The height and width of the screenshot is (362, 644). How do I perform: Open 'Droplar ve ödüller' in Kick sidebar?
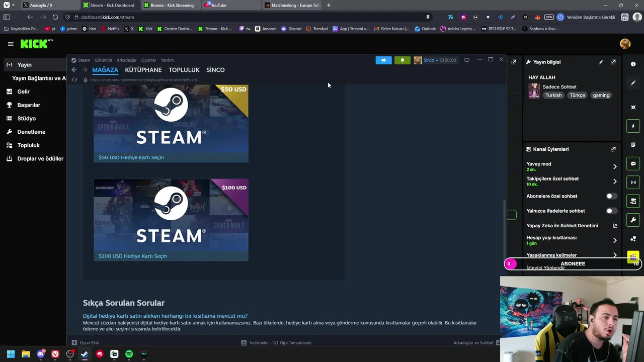click(x=35, y=159)
